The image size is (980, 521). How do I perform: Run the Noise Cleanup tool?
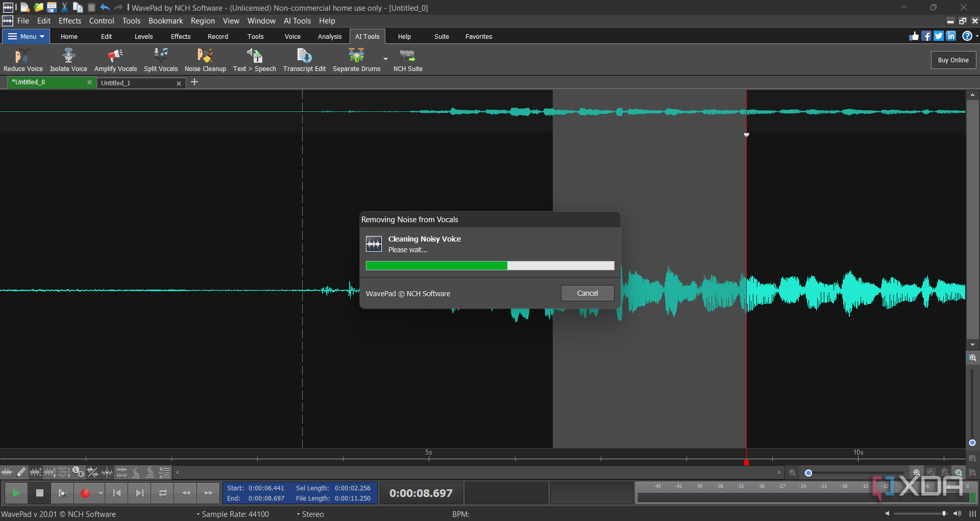point(205,60)
